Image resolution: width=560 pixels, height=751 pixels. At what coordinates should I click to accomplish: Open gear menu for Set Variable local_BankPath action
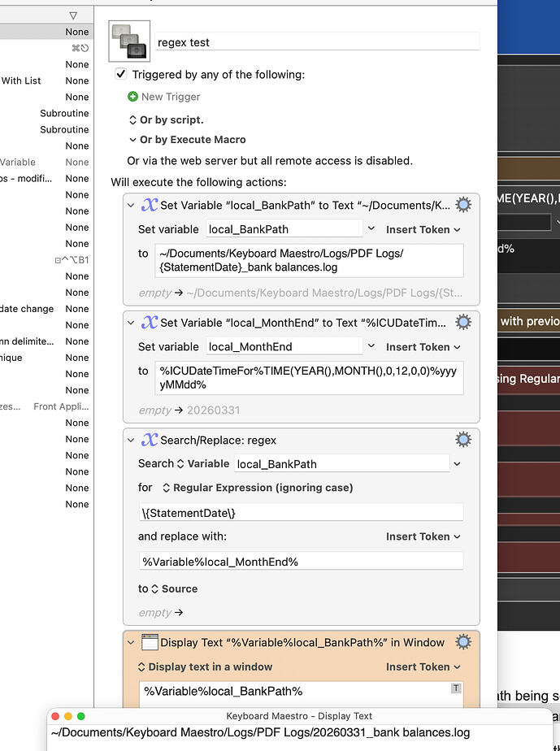point(462,205)
